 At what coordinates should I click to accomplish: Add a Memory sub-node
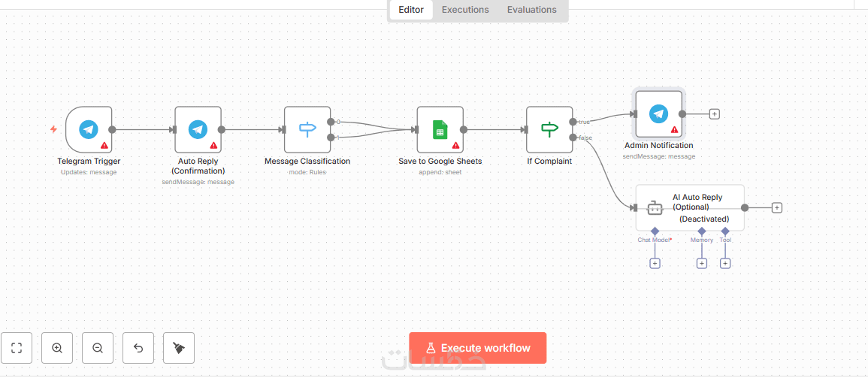(x=701, y=264)
